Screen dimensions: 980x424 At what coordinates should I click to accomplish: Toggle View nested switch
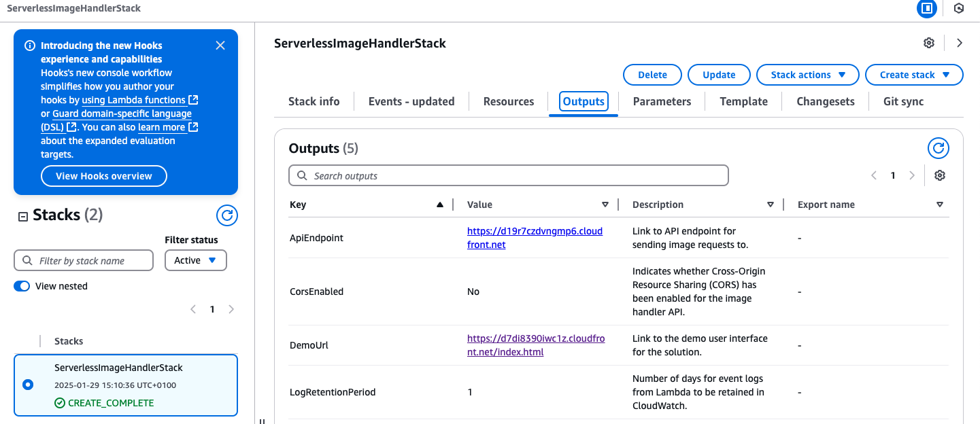tap(22, 286)
